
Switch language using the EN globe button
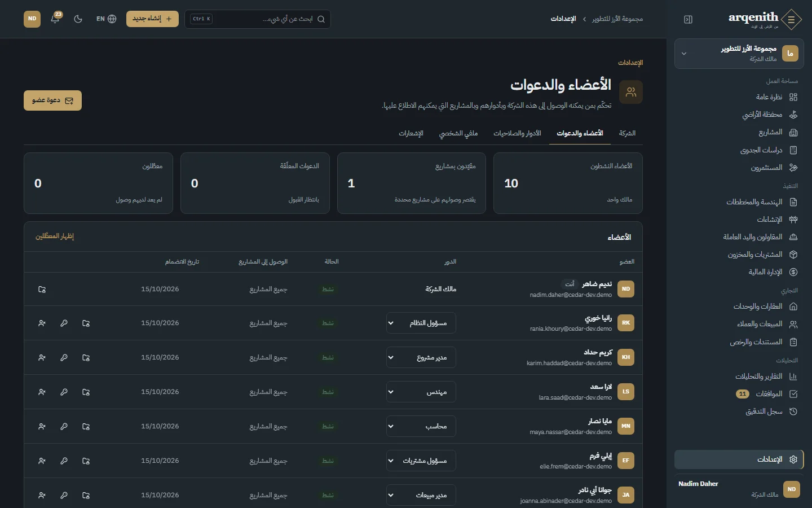point(106,19)
